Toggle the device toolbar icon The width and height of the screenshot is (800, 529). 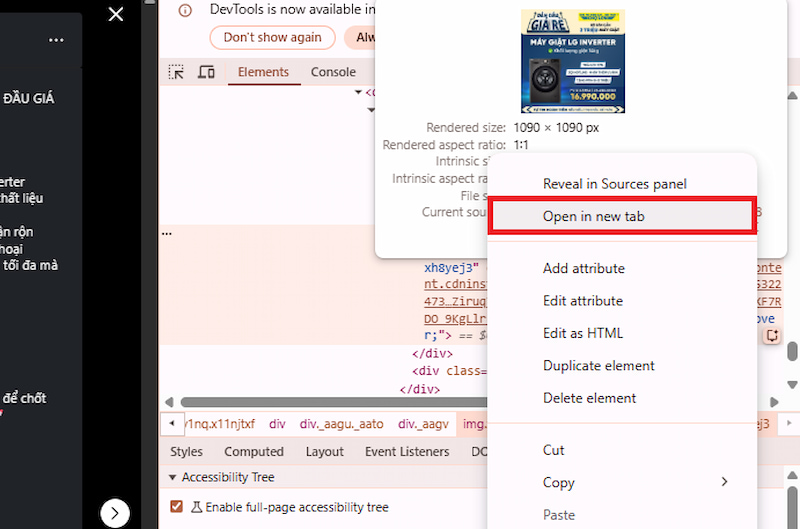coord(206,72)
